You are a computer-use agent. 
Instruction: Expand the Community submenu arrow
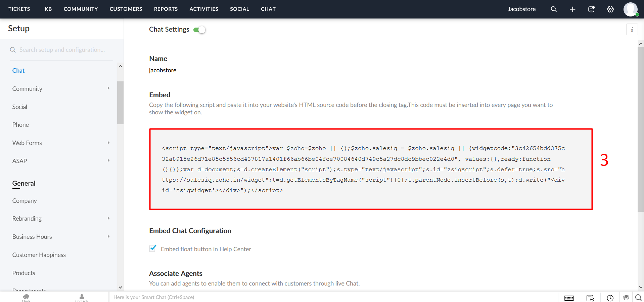[x=108, y=88]
